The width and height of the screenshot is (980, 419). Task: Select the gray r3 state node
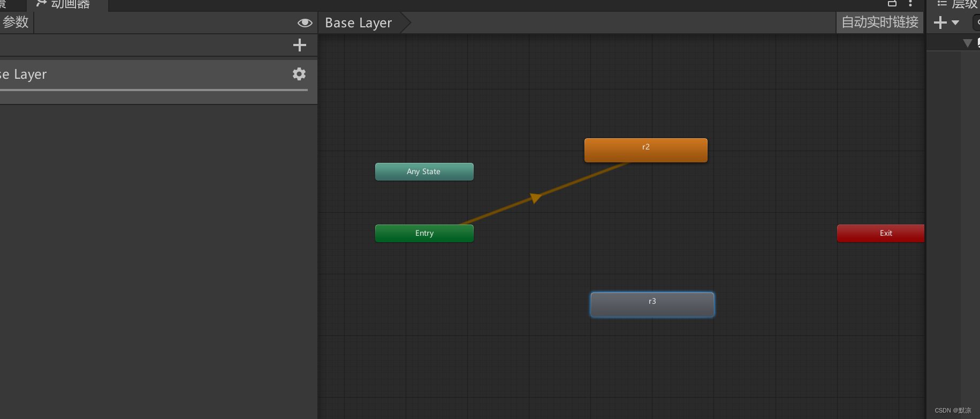(652, 304)
